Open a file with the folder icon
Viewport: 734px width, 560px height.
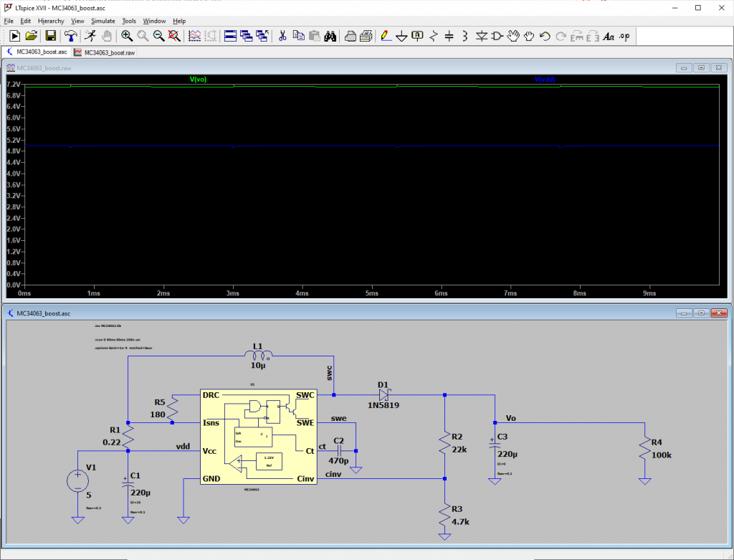[32, 36]
